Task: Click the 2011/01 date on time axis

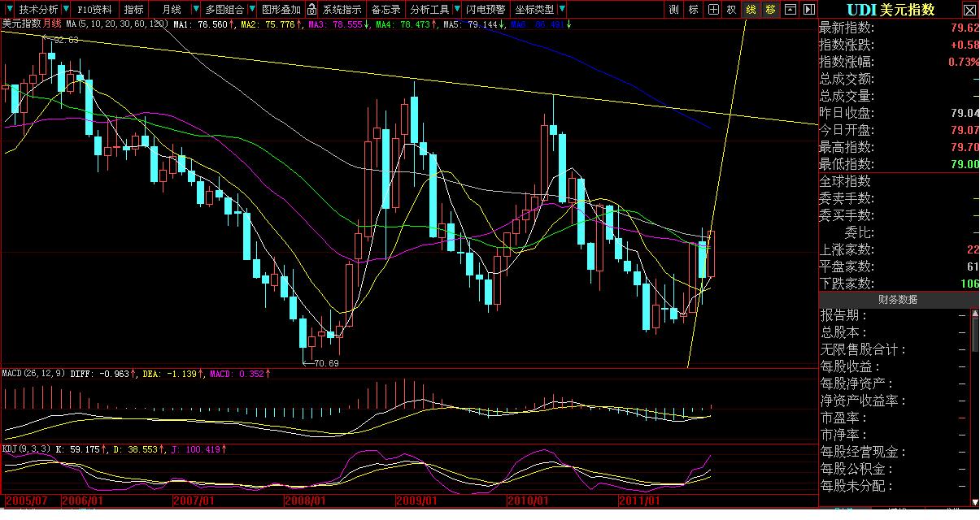Action: tap(640, 501)
